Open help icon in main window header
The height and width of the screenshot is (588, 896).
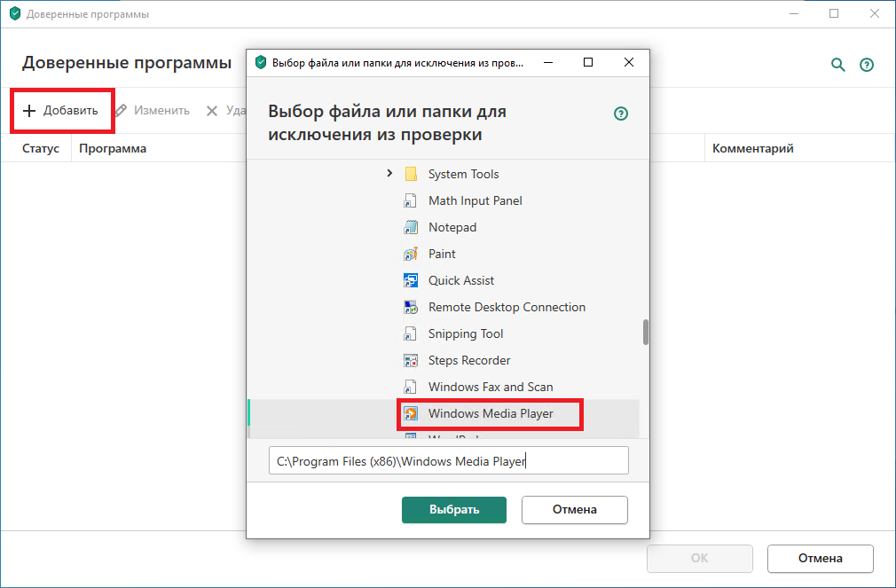pos(867,65)
